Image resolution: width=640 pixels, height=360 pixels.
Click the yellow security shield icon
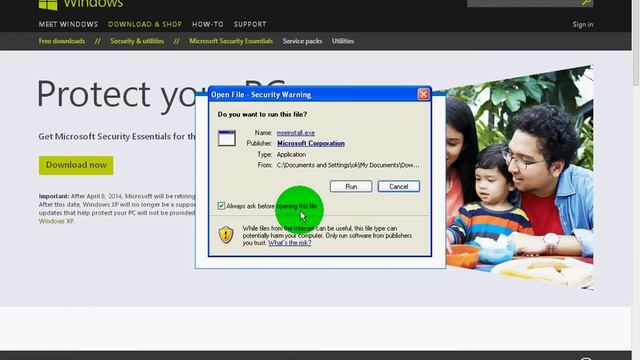pos(226,235)
